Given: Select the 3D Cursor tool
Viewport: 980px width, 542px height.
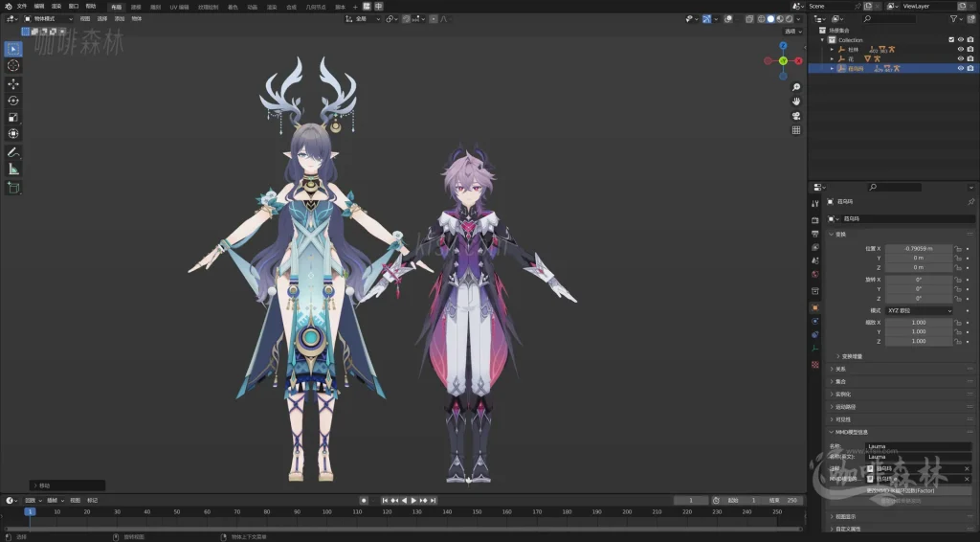Looking at the screenshot, I should point(13,66).
